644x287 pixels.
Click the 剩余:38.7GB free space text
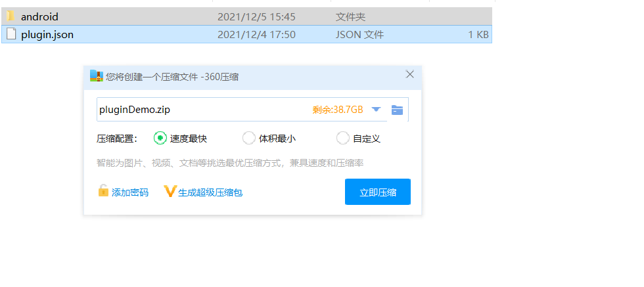point(338,110)
